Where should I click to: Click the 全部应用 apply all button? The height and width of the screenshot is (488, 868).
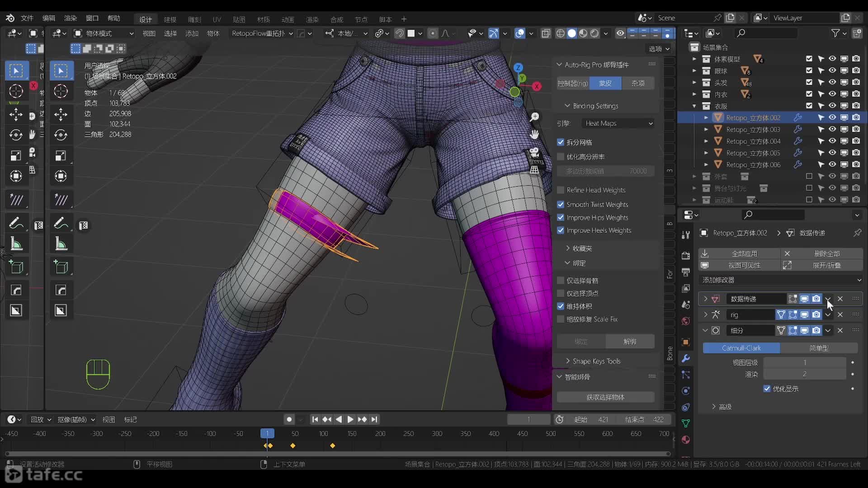click(x=739, y=253)
